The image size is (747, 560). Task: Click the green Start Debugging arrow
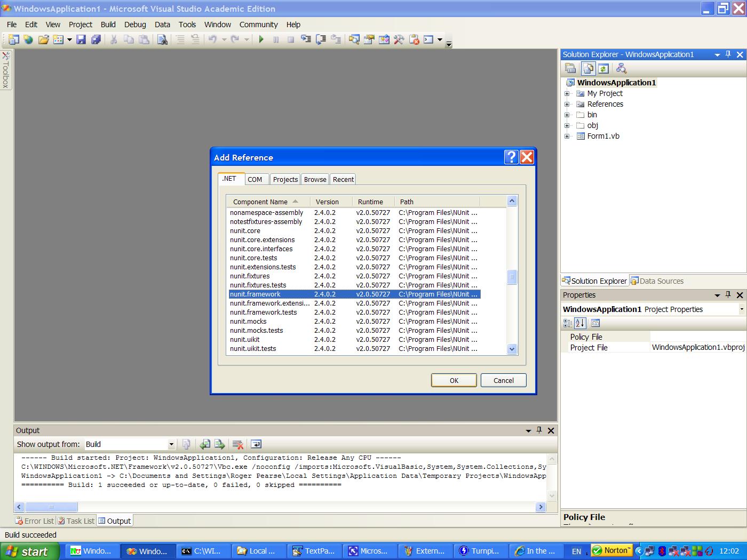(261, 39)
